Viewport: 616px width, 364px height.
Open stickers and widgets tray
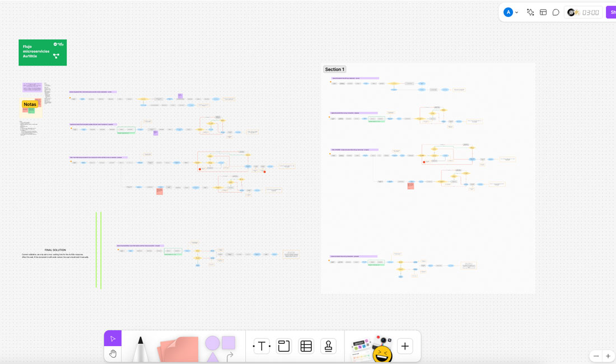[371, 348]
